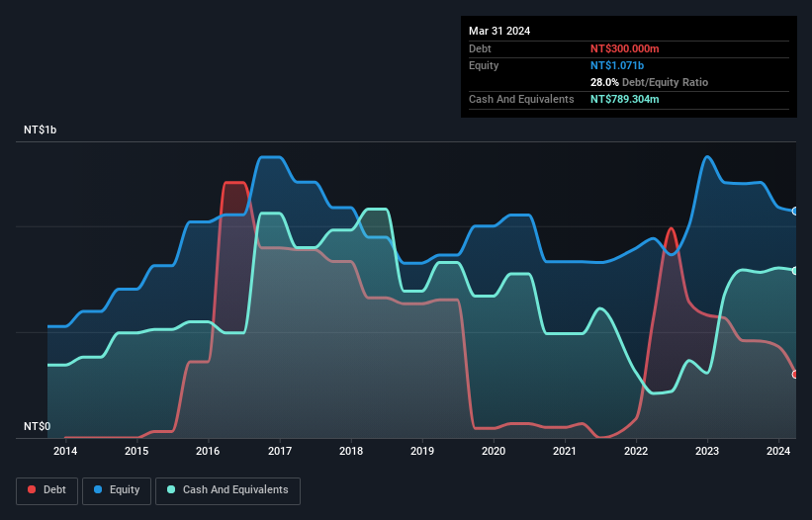
Task: Click the 2015 x-axis label
Action: point(136,451)
